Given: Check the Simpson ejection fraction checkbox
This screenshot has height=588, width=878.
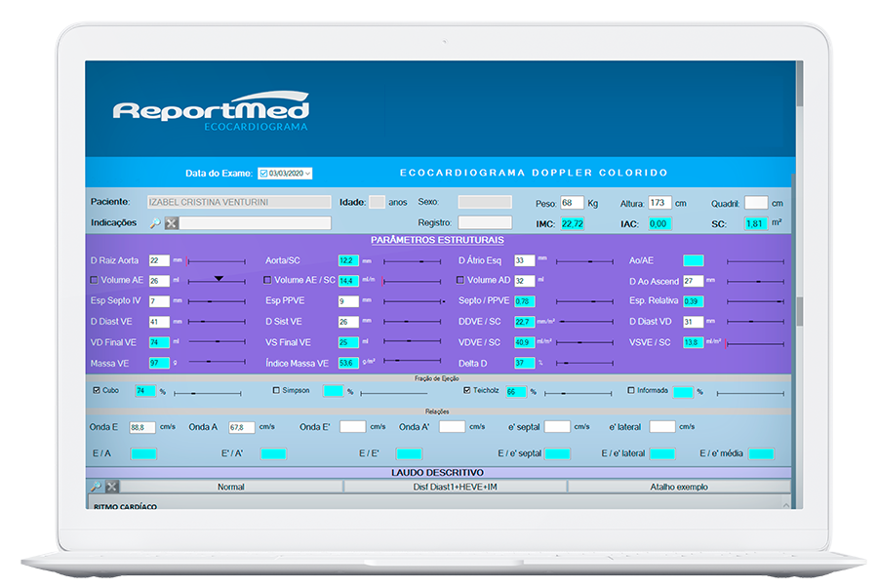Looking at the screenshot, I should [x=276, y=390].
